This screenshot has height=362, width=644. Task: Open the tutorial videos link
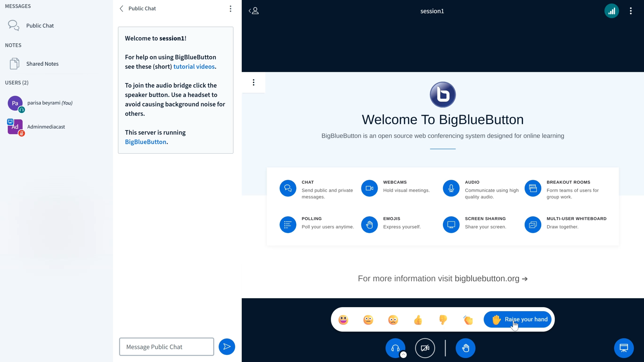click(x=194, y=66)
